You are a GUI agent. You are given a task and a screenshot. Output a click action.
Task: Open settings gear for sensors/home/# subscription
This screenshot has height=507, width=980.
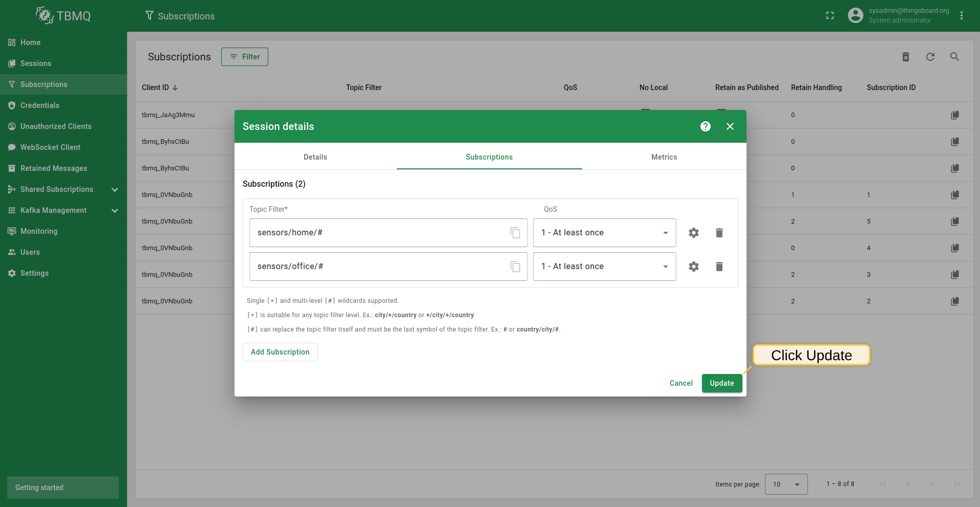pyautogui.click(x=693, y=233)
